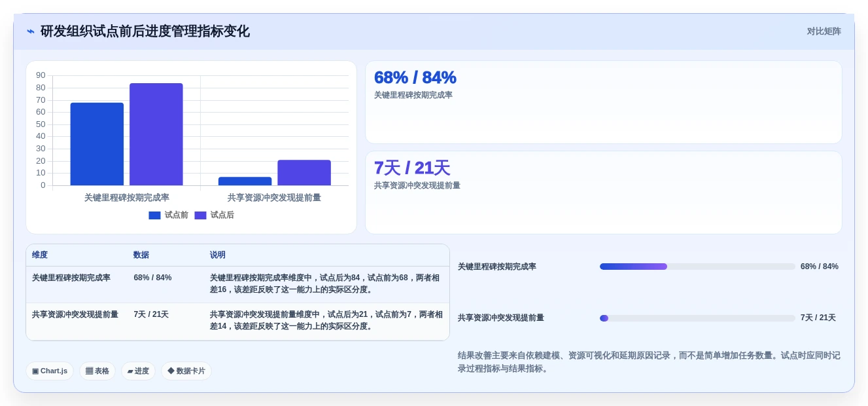Image resolution: width=868 pixels, height=406 pixels.
Task: Click the title 研发组织试点前后进度管理指标变化
Action: tap(145, 31)
